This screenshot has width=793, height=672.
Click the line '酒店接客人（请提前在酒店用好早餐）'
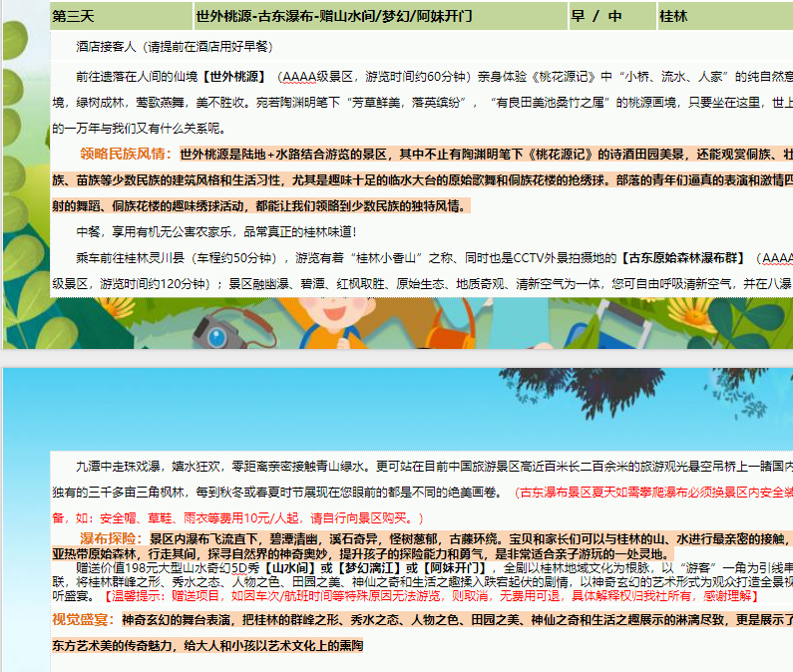tap(175, 47)
